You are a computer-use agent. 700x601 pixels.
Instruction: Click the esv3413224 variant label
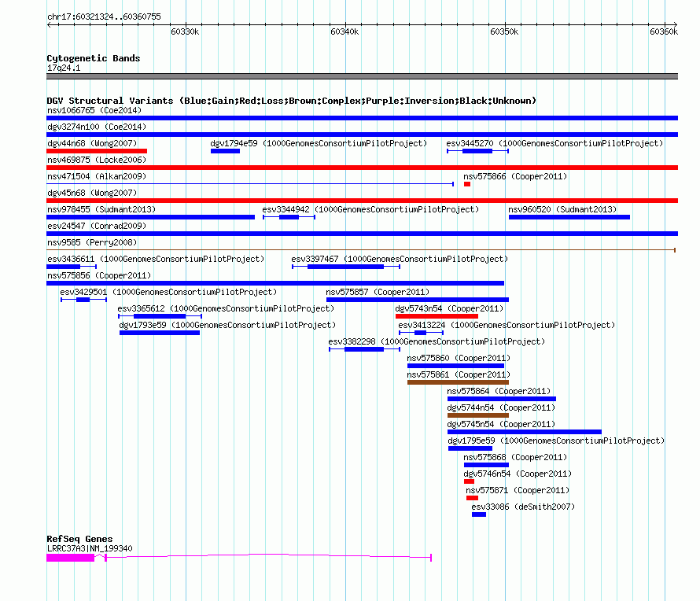[507, 325]
